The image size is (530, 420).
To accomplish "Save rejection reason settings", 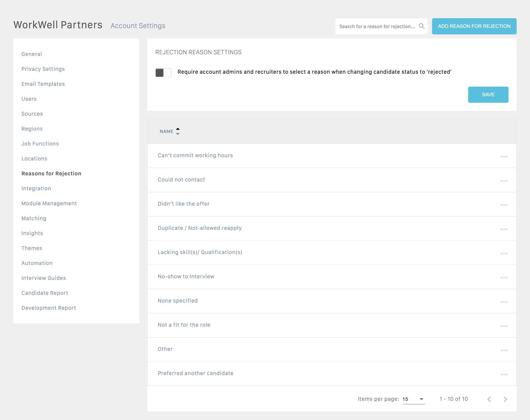I will click(x=488, y=95).
